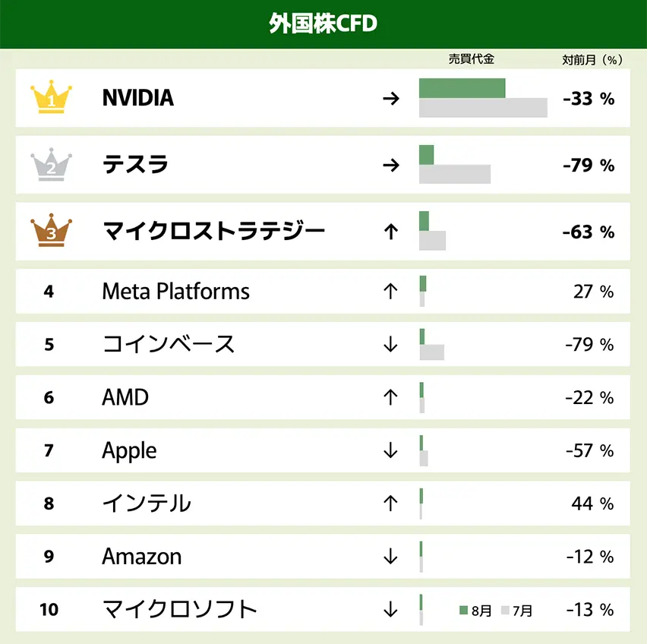Click the up arrow beside マイクロストラテジー
Image resolution: width=647 pixels, height=644 pixels.
pos(390,232)
